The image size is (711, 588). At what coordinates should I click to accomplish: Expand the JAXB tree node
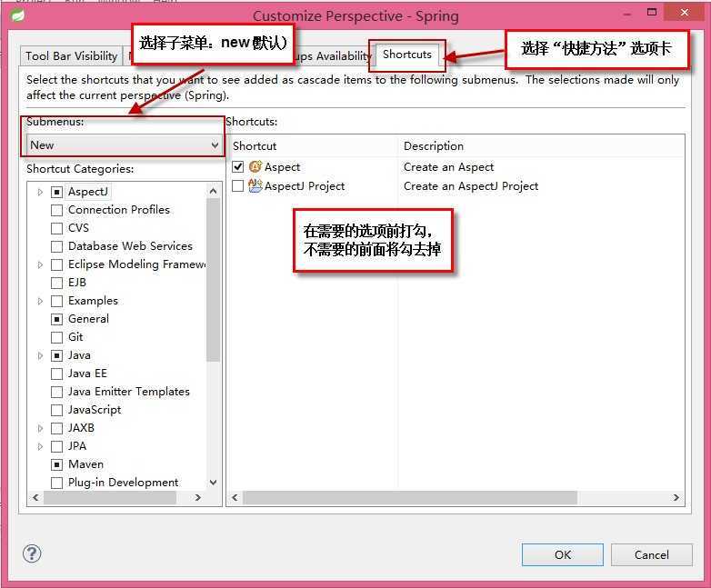click(x=40, y=428)
